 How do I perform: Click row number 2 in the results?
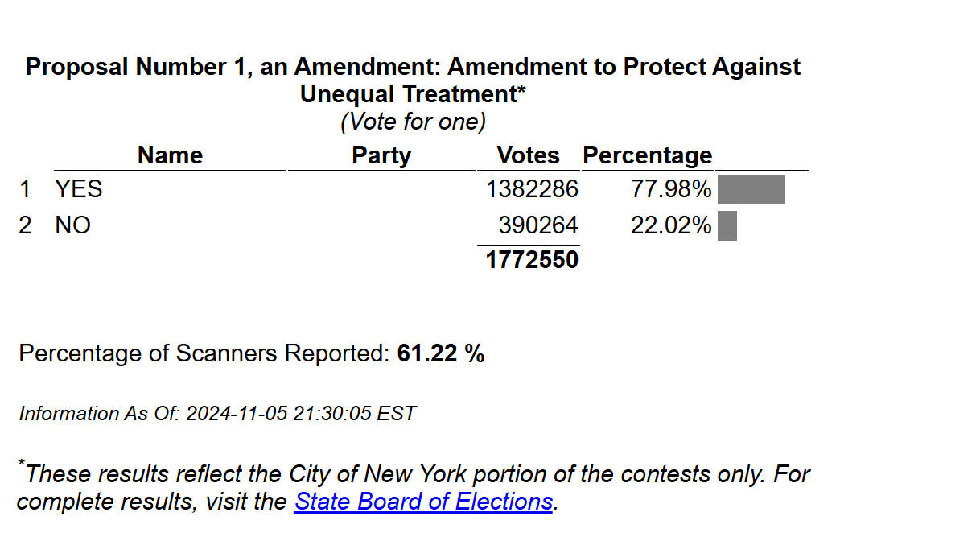(x=25, y=225)
